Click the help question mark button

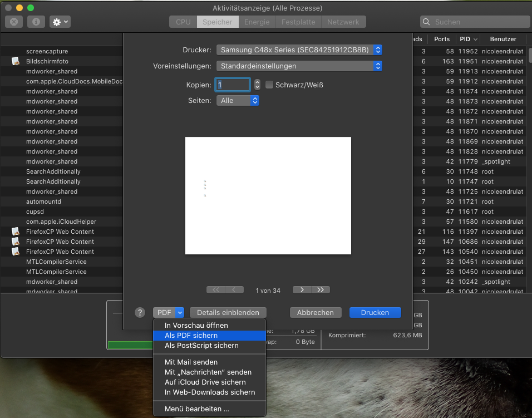(x=140, y=313)
